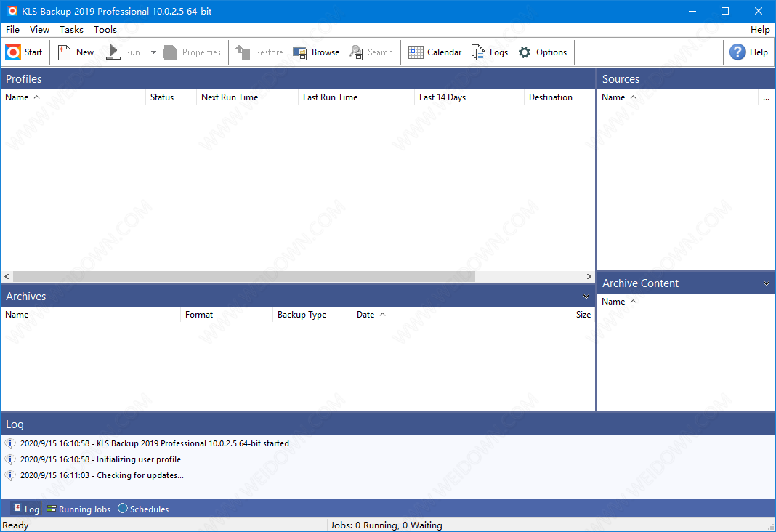Click the KLS Backup title bar icon
This screenshot has width=776, height=532.
12,11
